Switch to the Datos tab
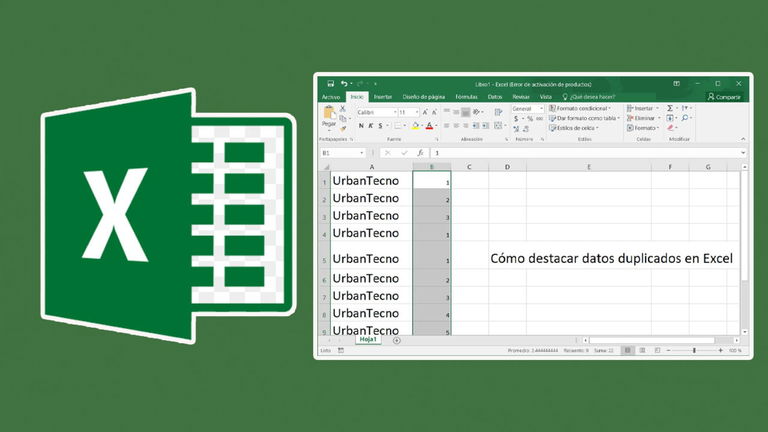This screenshot has height=432, width=768. 495,97
